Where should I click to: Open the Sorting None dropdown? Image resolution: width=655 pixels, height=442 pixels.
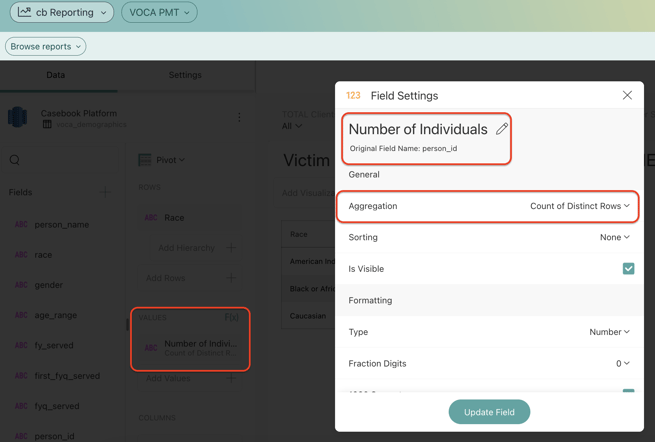coord(614,238)
